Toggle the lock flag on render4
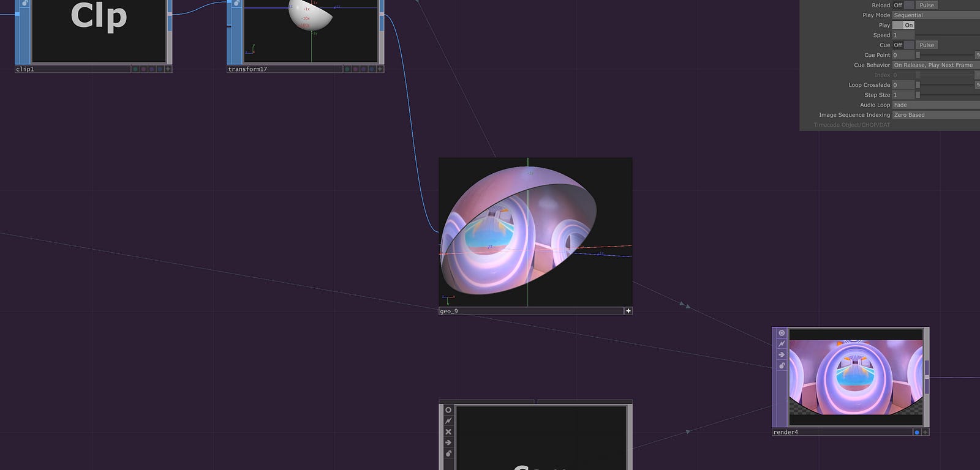Screen dimensions: 980x470 (782, 365)
